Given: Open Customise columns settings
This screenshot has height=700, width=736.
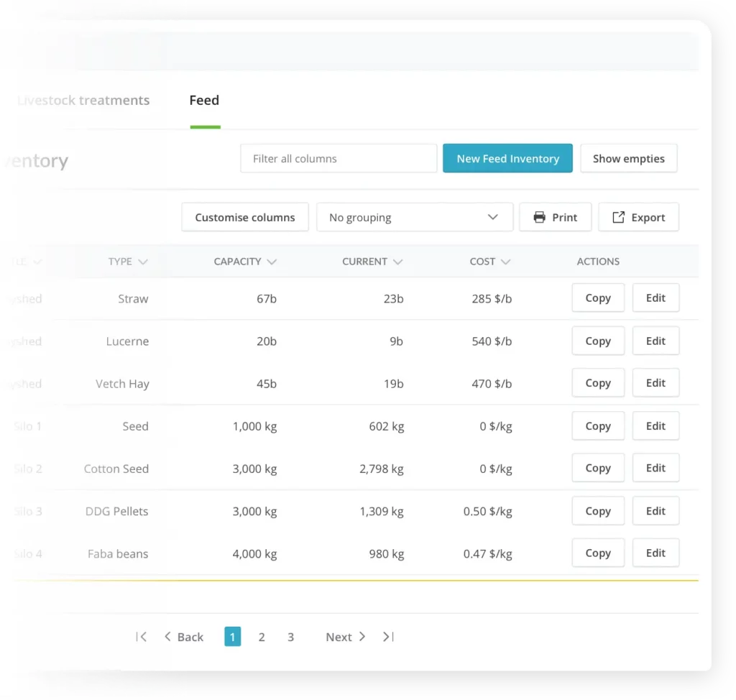Looking at the screenshot, I should [x=245, y=217].
